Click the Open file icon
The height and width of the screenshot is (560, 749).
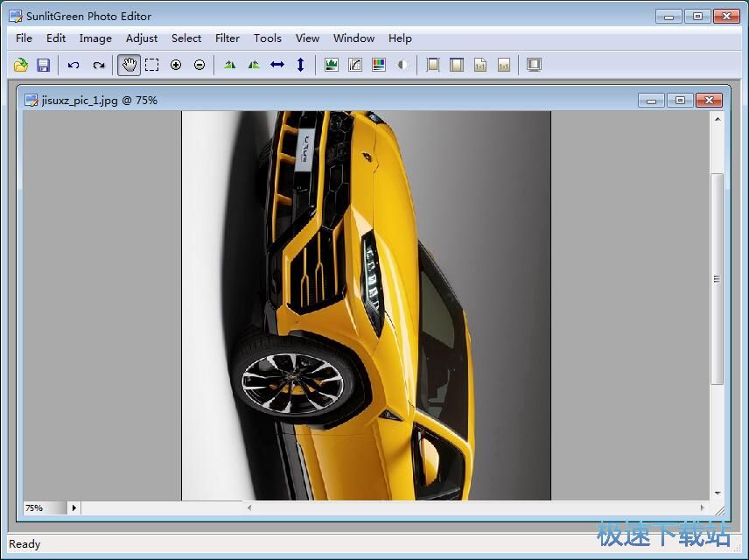20,65
